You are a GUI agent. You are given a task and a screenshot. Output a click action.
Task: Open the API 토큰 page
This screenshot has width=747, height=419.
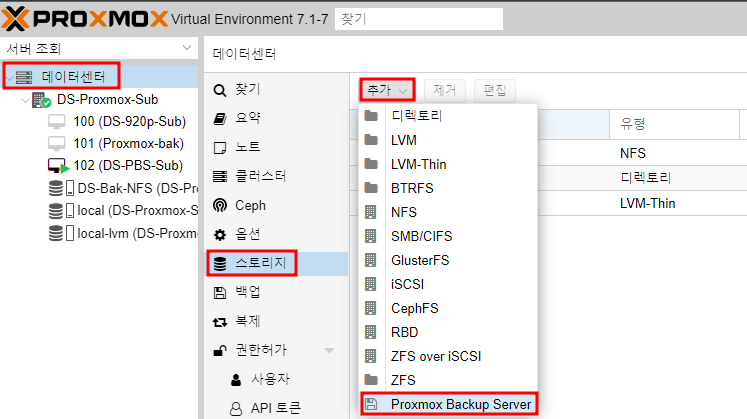pos(276,408)
